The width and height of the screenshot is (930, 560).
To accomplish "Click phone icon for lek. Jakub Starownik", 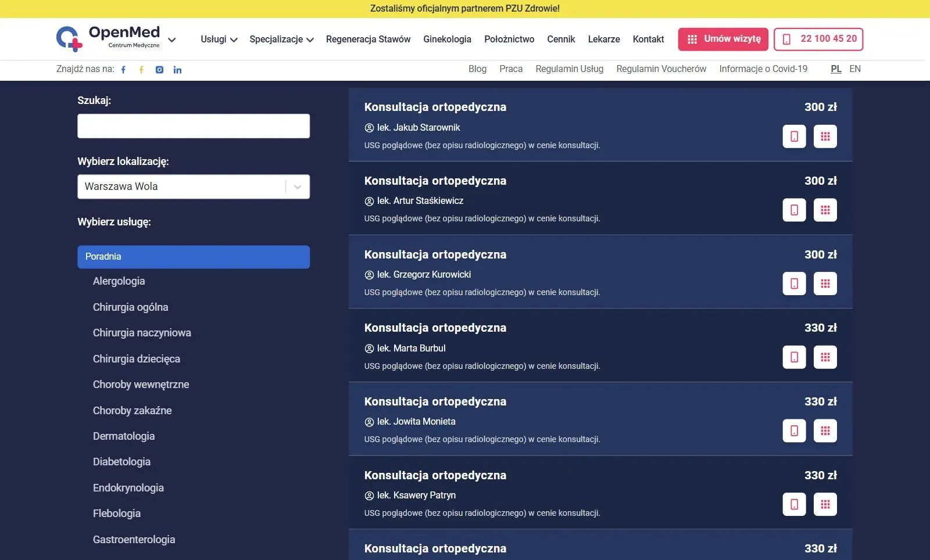I will coord(794,137).
